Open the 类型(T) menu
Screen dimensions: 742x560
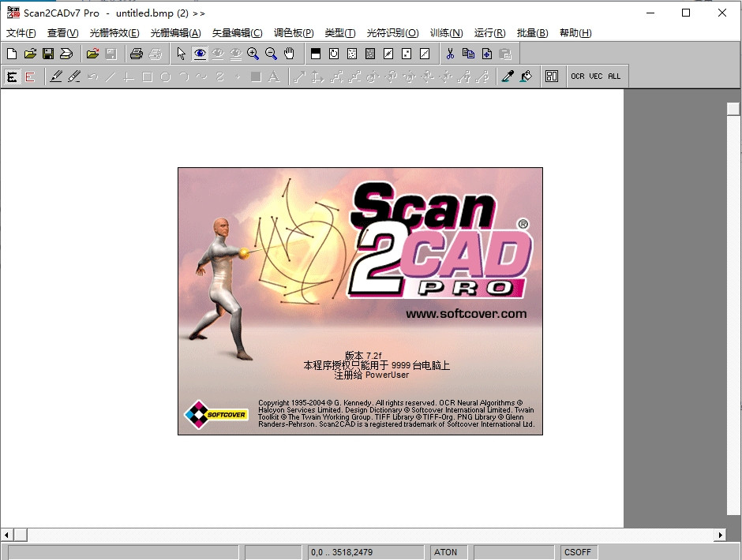340,33
